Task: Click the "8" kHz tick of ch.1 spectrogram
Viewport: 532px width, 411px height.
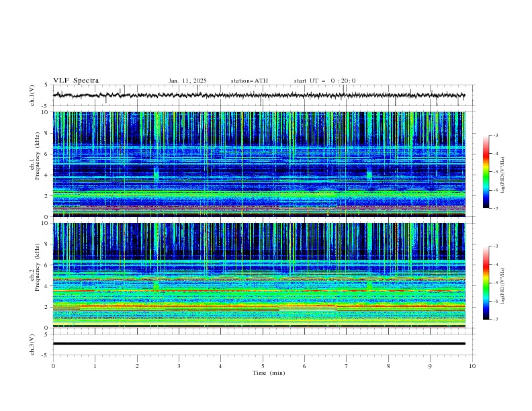Action: coord(48,133)
